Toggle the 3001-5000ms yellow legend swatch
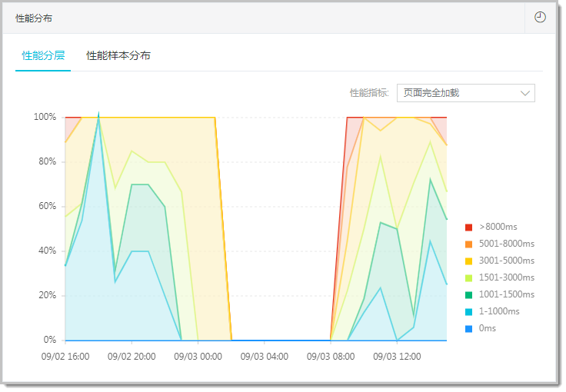The width and height of the screenshot is (566, 392). click(x=468, y=261)
